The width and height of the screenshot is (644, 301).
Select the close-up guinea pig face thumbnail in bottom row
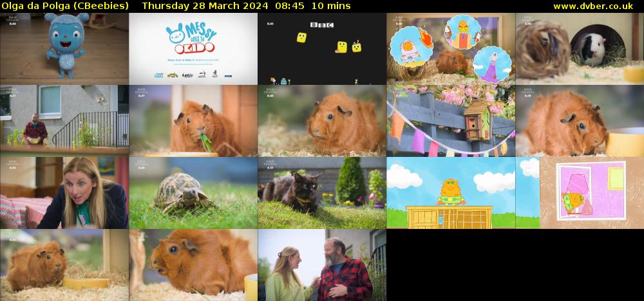[x=193, y=264]
